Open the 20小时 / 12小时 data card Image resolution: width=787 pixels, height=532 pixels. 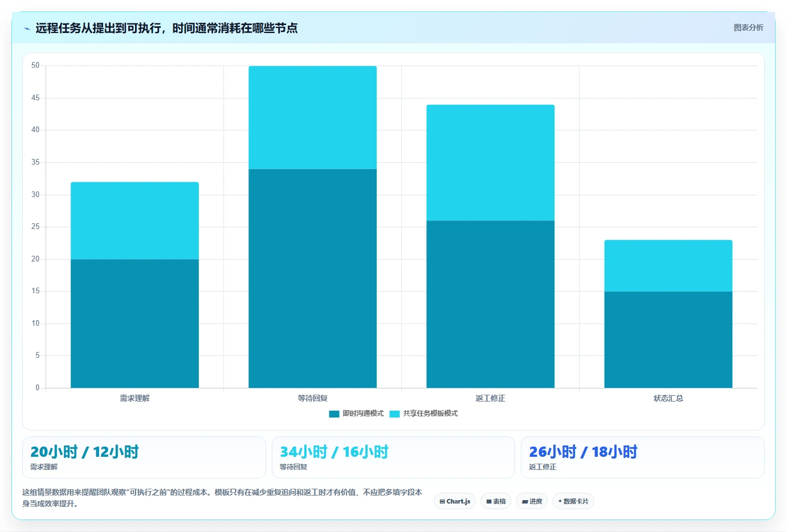144,457
